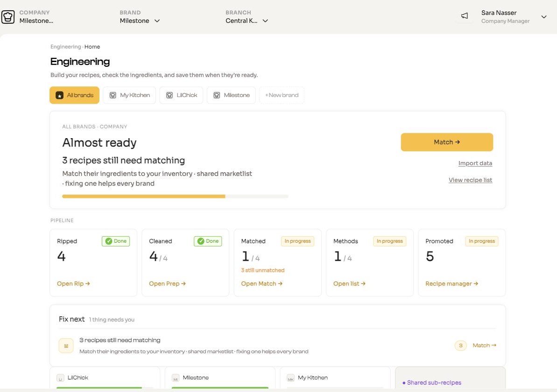Image resolution: width=557 pixels, height=392 pixels.
Task: Click Match link in Fix next row
Action: (x=485, y=345)
